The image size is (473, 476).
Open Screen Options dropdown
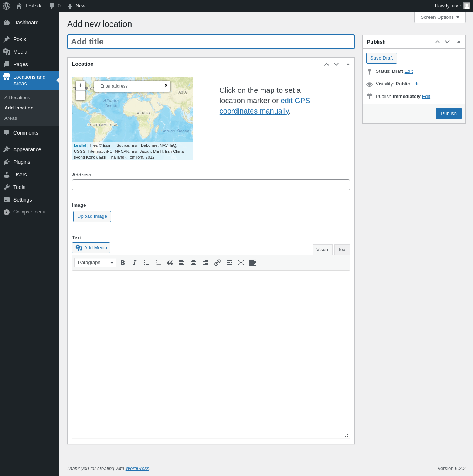click(x=440, y=17)
